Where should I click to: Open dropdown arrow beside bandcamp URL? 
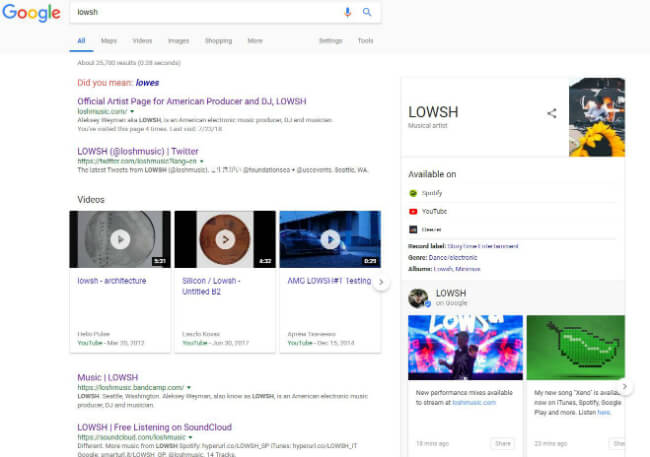[189, 388]
